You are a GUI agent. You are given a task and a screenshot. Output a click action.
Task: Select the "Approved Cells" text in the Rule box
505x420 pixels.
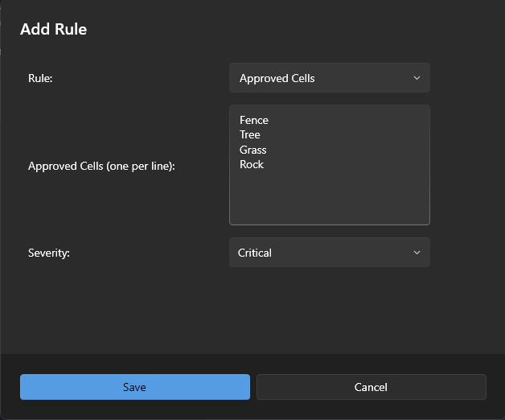click(277, 78)
